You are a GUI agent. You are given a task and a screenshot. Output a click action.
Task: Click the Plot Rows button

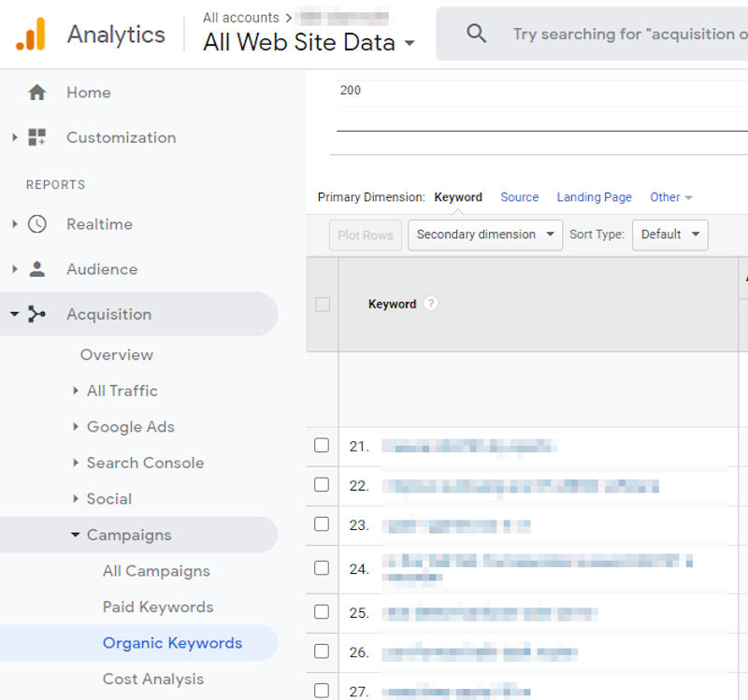pyautogui.click(x=365, y=235)
